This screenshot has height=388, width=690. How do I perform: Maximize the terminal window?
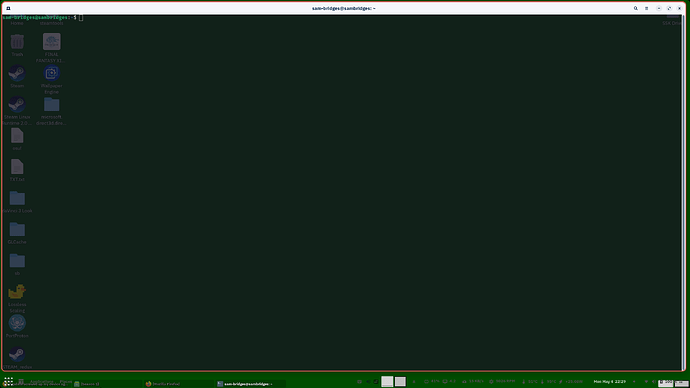pyautogui.click(x=669, y=8)
